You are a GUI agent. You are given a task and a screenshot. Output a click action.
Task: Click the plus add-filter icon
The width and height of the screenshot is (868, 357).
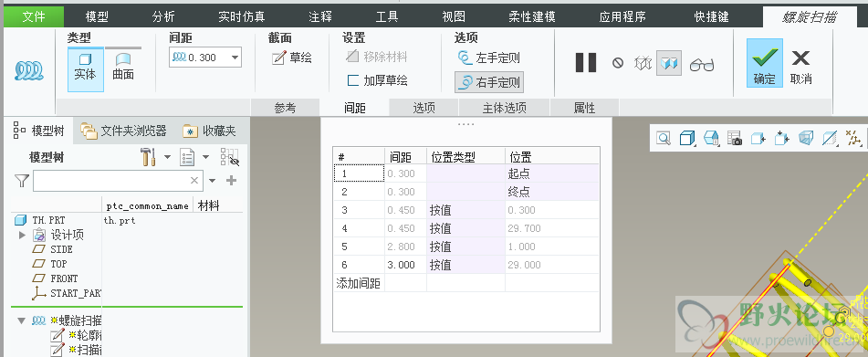click(x=232, y=181)
